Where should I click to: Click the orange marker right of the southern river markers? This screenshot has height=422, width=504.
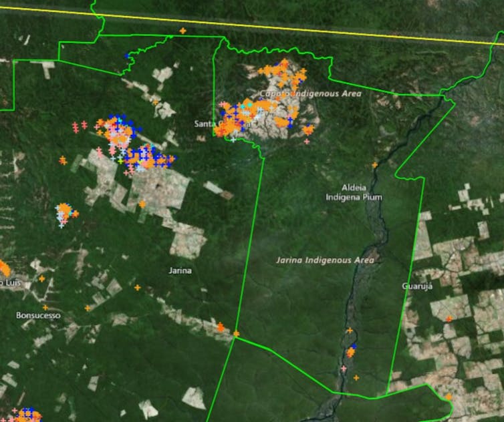pos(356,378)
